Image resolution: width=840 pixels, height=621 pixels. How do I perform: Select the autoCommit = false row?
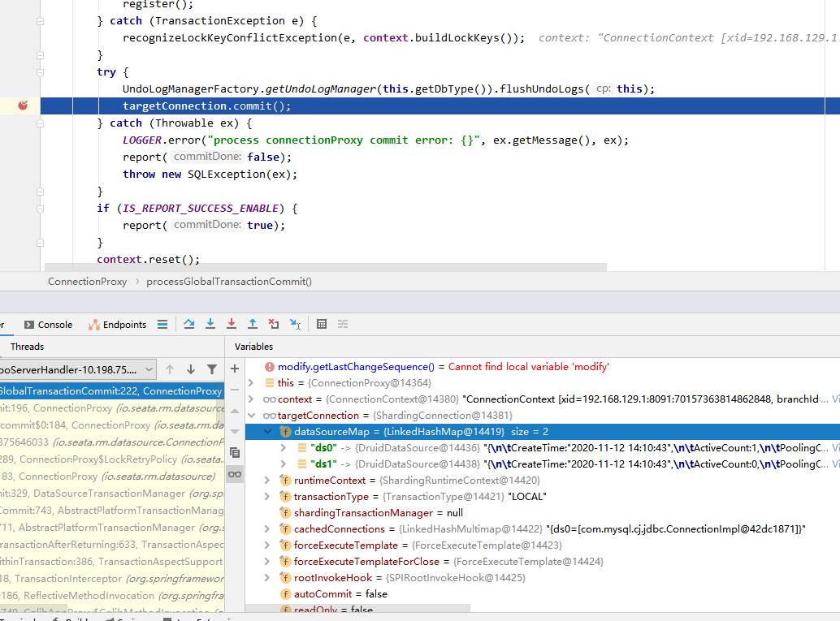[x=543, y=593]
